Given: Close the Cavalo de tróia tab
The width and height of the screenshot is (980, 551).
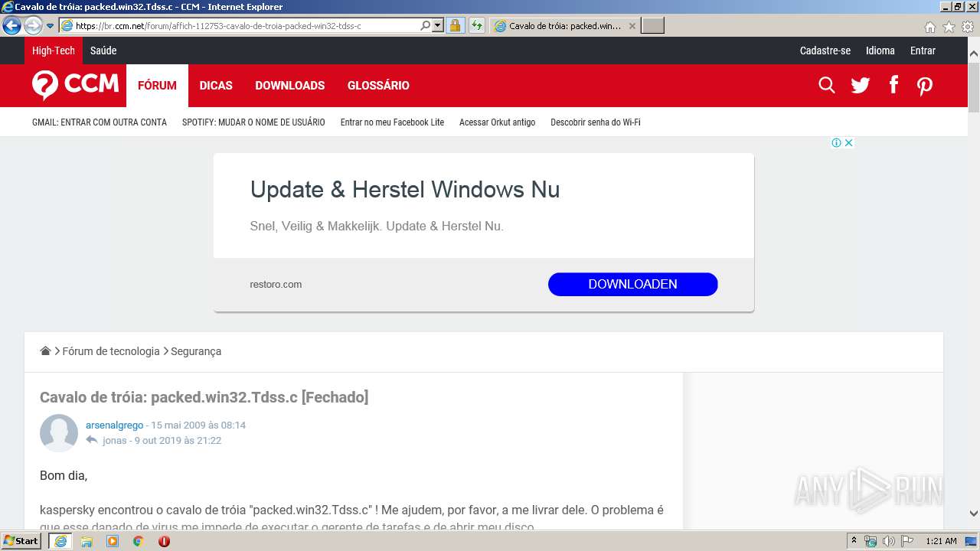Looking at the screenshot, I should tap(632, 25).
